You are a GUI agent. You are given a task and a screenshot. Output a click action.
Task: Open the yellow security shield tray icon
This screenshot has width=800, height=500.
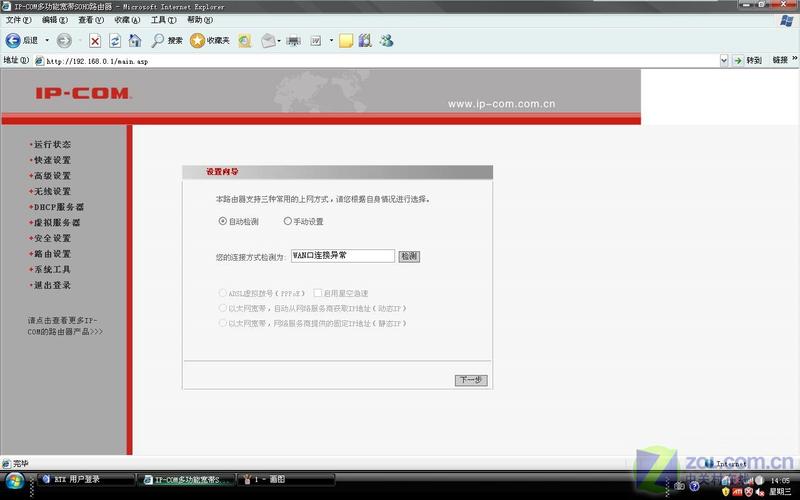click(x=726, y=492)
